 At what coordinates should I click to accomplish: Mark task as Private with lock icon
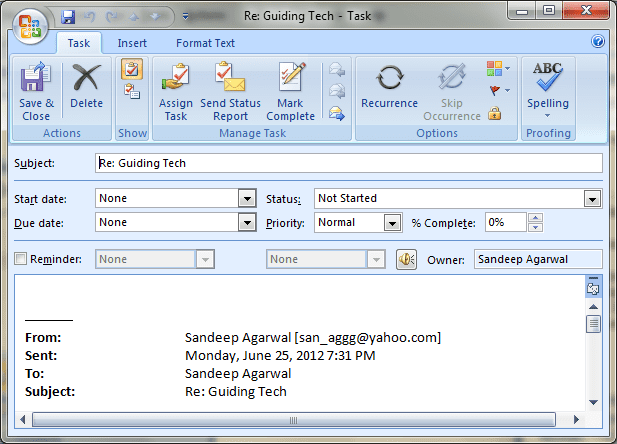495,113
